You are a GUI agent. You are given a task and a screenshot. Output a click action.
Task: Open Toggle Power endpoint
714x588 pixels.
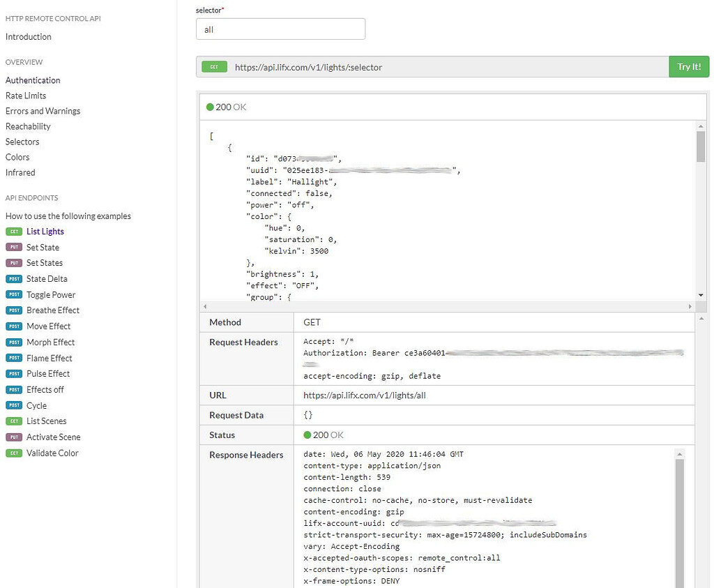(x=51, y=294)
